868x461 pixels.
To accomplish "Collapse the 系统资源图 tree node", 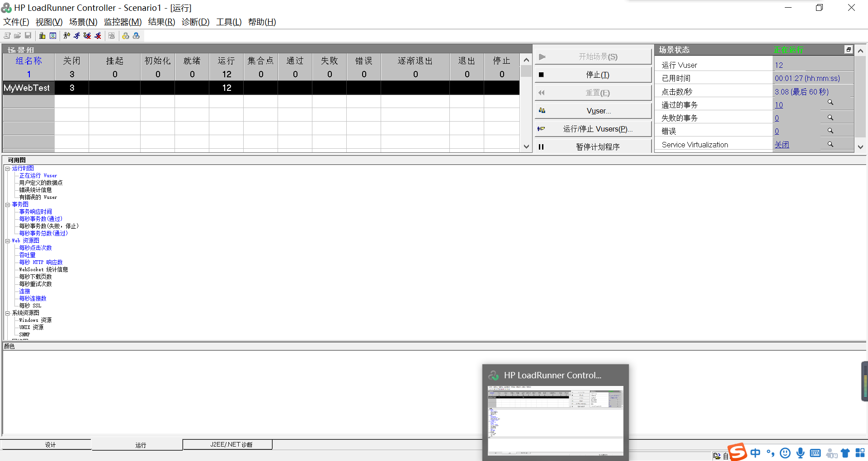I will click(x=7, y=313).
